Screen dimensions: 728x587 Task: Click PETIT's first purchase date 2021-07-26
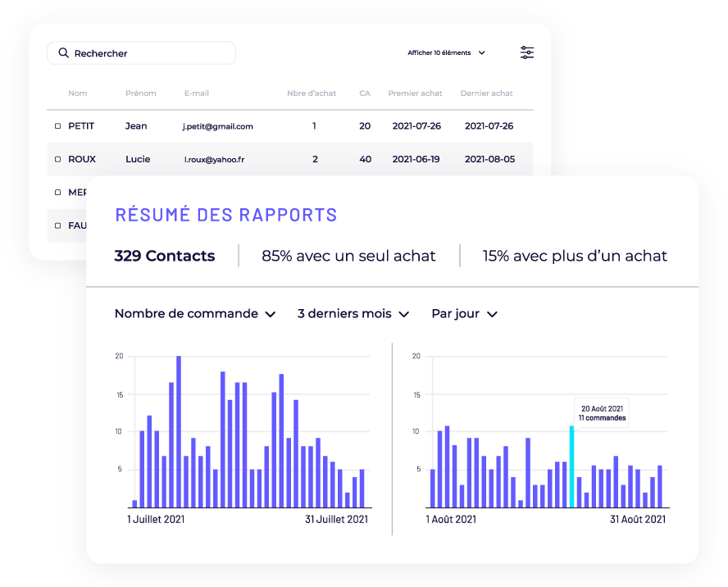click(416, 126)
